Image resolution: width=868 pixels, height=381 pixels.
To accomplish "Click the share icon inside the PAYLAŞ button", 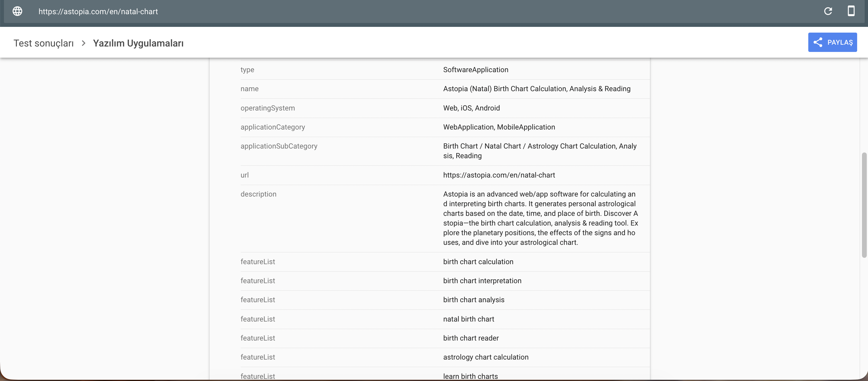I will (818, 42).
